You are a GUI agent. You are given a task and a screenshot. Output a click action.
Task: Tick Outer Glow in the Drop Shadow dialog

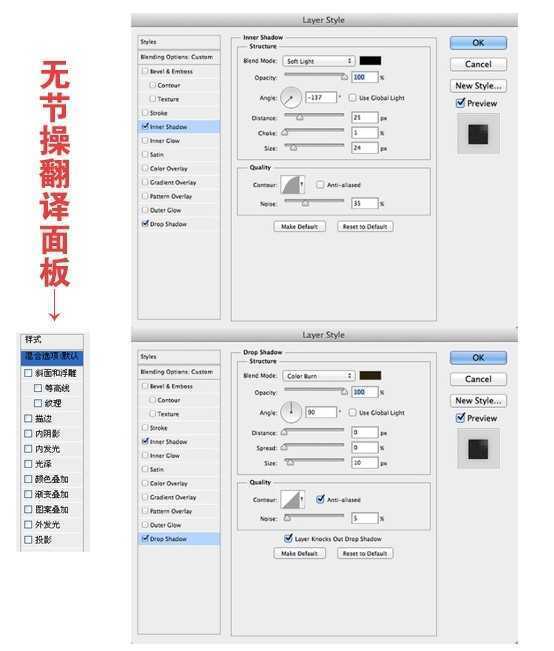[145, 524]
